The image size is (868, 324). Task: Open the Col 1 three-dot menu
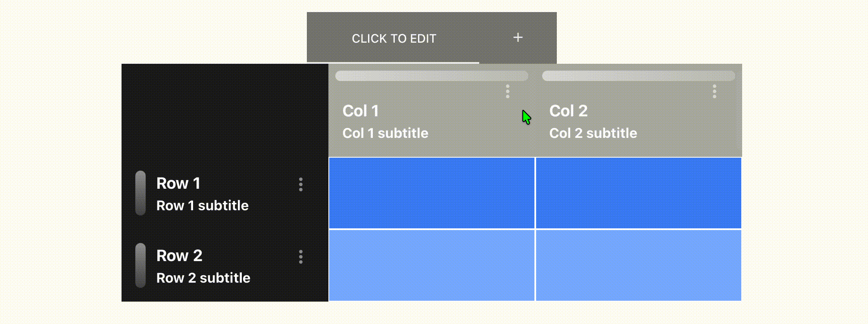click(507, 91)
